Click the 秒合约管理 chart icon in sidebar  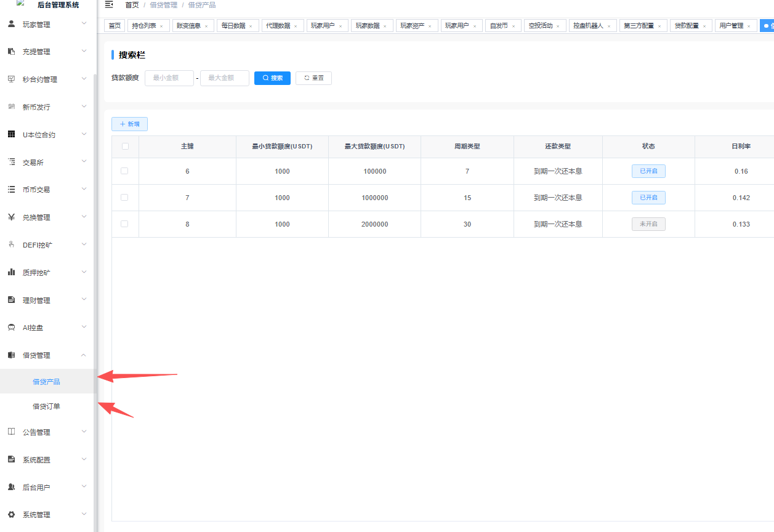[x=11, y=79]
